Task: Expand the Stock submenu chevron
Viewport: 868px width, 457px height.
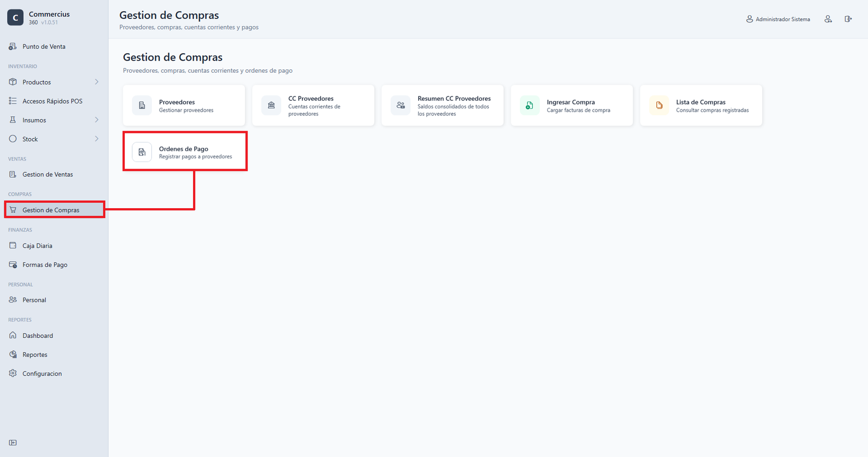Action: (x=97, y=139)
